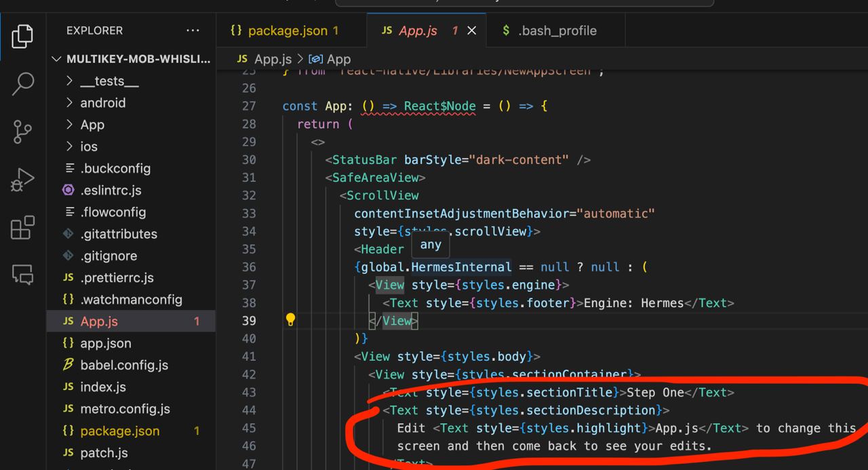
Task: Open the babel.config.js file
Action: coord(131,365)
